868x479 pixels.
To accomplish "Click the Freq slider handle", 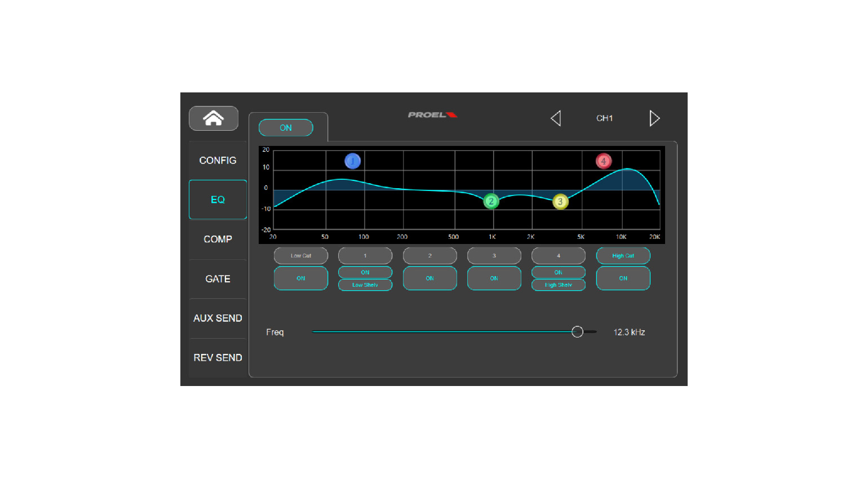I will pos(577,332).
